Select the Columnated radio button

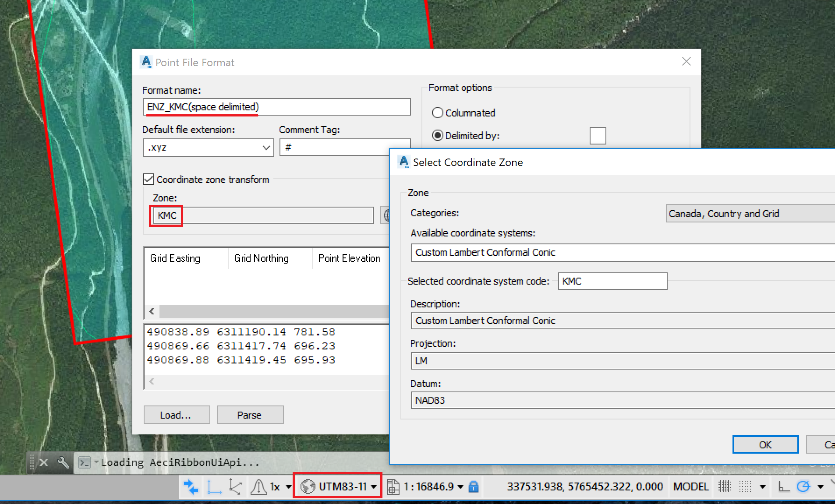click(x=438, y=113)
